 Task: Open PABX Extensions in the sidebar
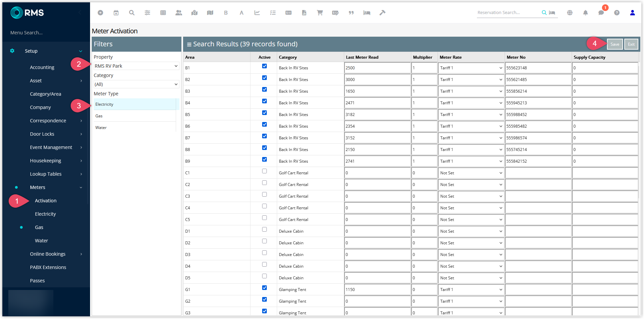pos(48,267)
